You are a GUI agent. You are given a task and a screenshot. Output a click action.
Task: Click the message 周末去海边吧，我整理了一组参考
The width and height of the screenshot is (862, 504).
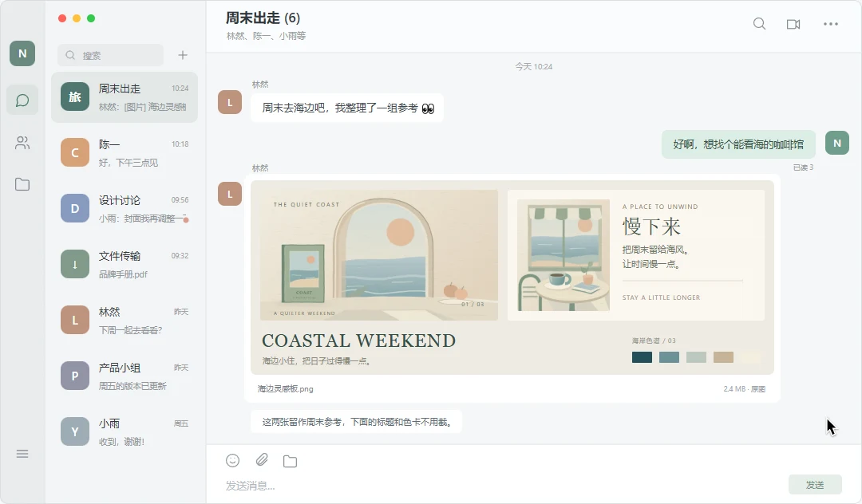point(347,108)
